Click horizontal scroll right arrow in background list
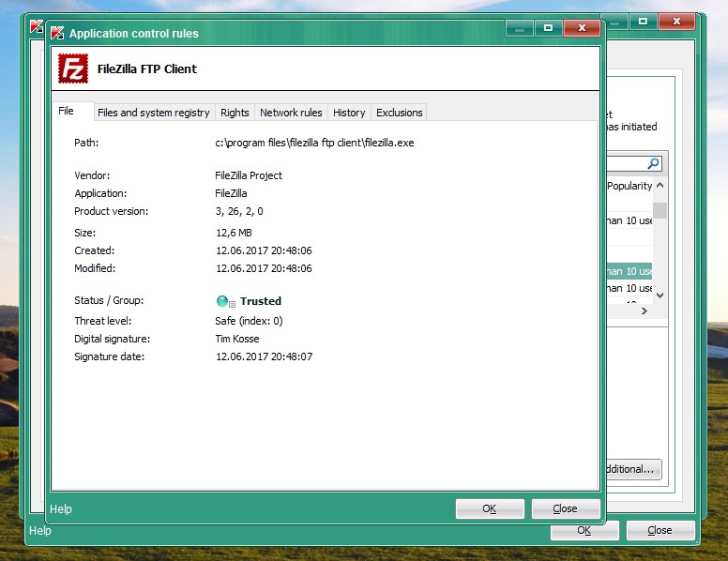The height and width of the screenshot is (561, 728). click(x=644, y=311)
